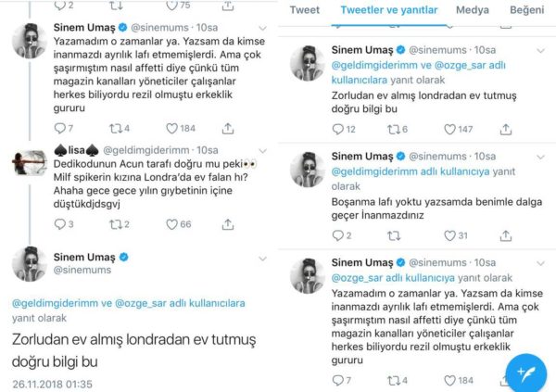Open the compose new tweet floating button
The height and width of the screenshot is (392, 556).
[527, 366]
